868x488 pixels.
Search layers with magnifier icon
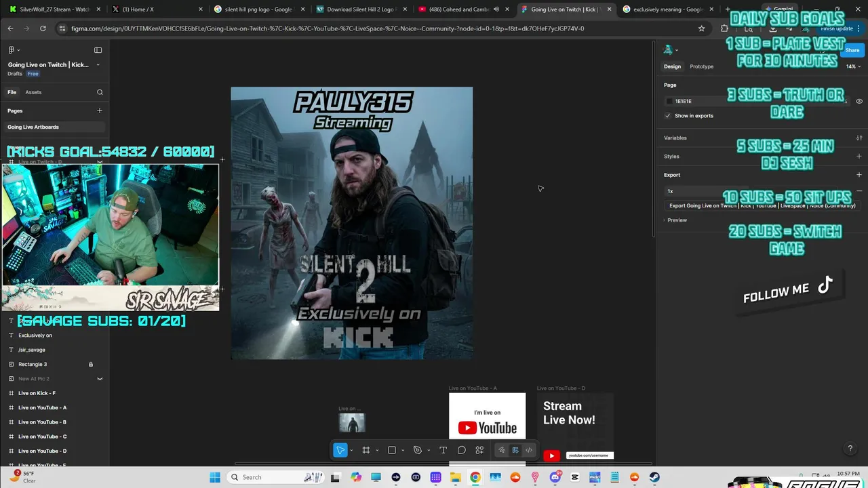coord(100,92)
